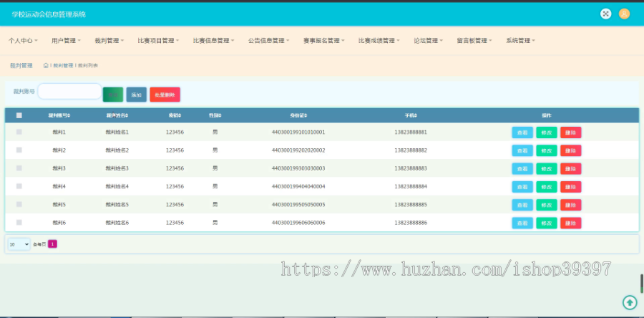The width and height of the screenshot is (644, 318).
Task: Sort by the 裁判账号 column header
Action: pos(59,115)
